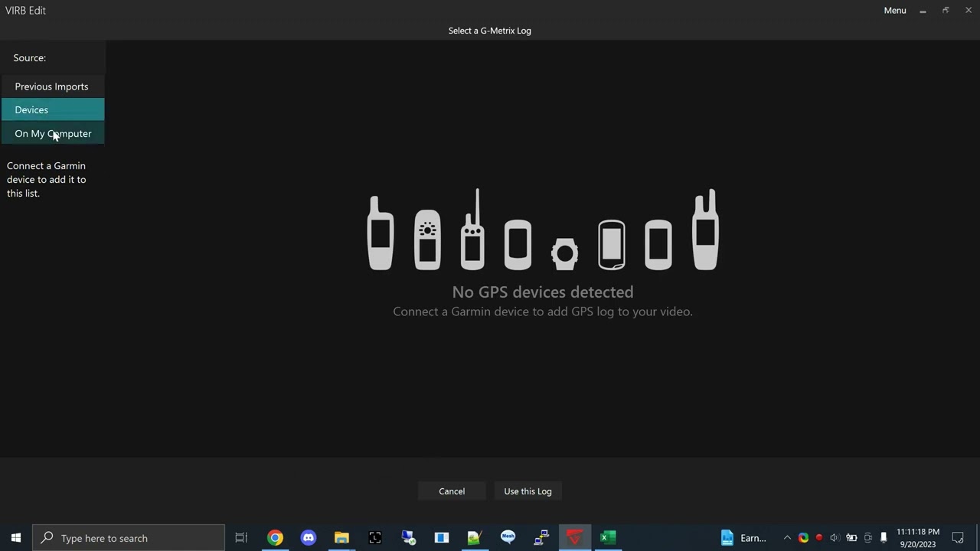Click the taskbar search box
980x551 pixels.
point(129,538)
